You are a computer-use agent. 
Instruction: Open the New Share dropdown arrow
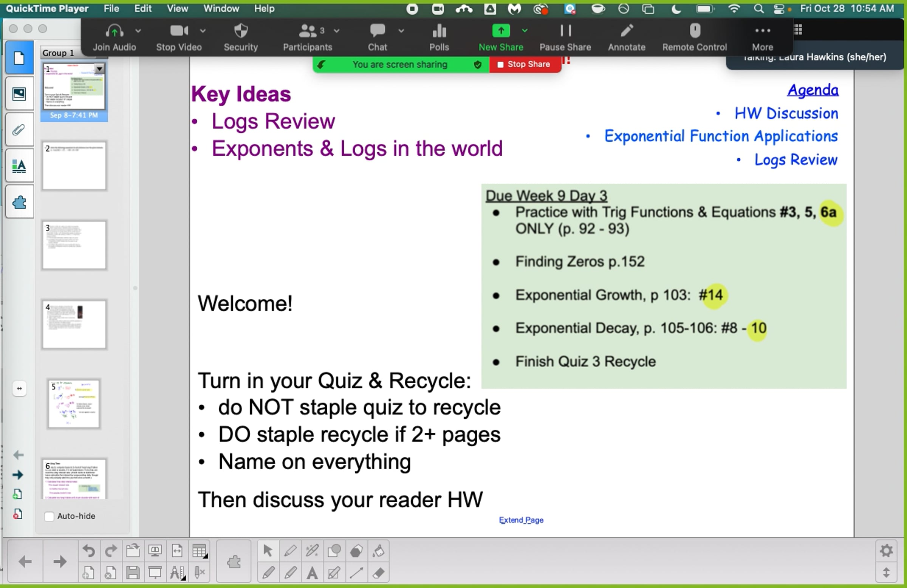pyautogui.click(x=525, y=31)
